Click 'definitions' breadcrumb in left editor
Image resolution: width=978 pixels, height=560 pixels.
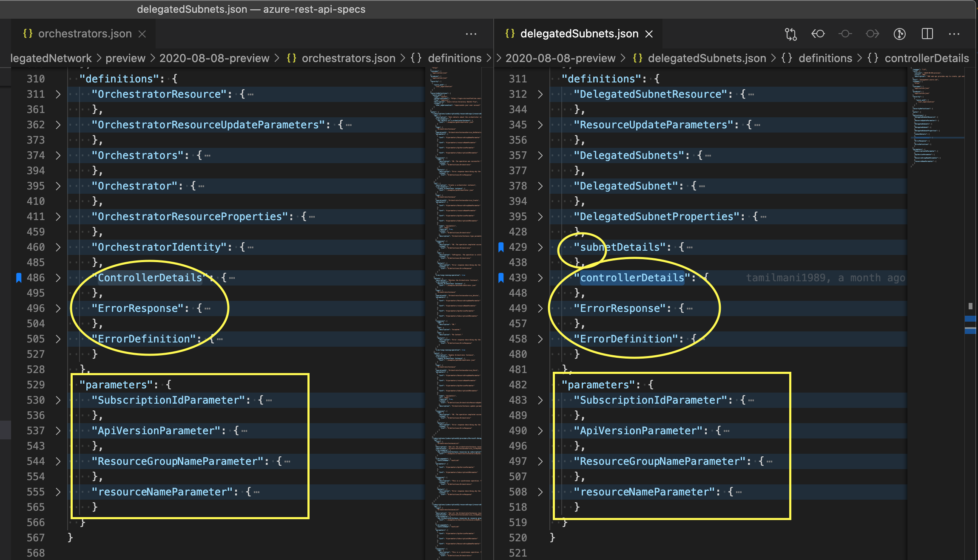click(x=454, y=58)
